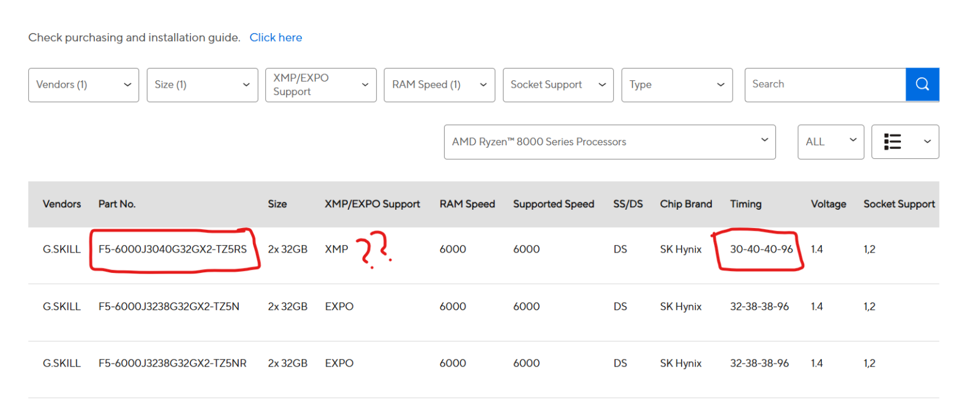The image size is (980, 420).
Task: Open the Socket Support filter dropdown
Action: point(558,85)
